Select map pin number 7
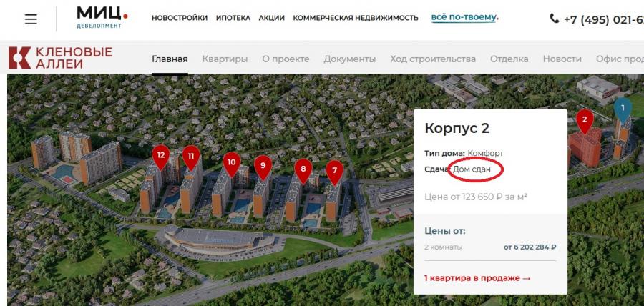 pyautogui.click(x=335, y=172)
